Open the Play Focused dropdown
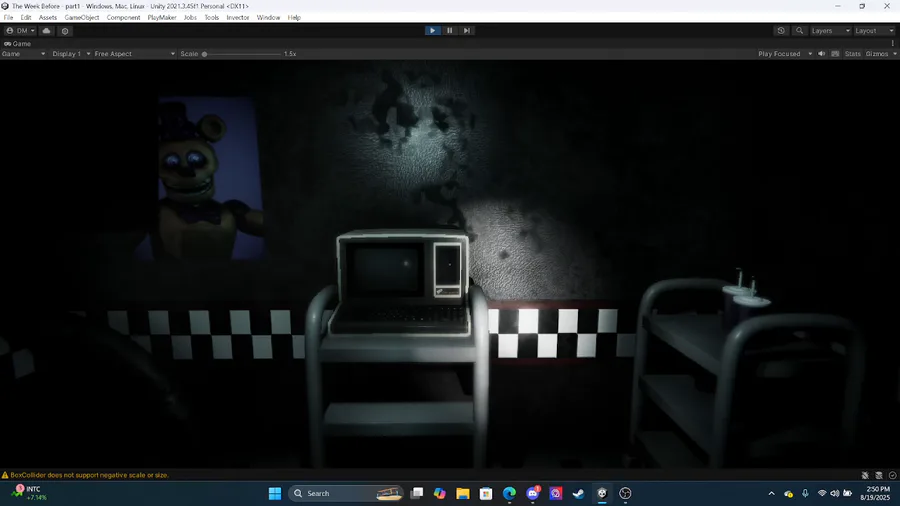900x506 pixels. (x=785, y=53)
